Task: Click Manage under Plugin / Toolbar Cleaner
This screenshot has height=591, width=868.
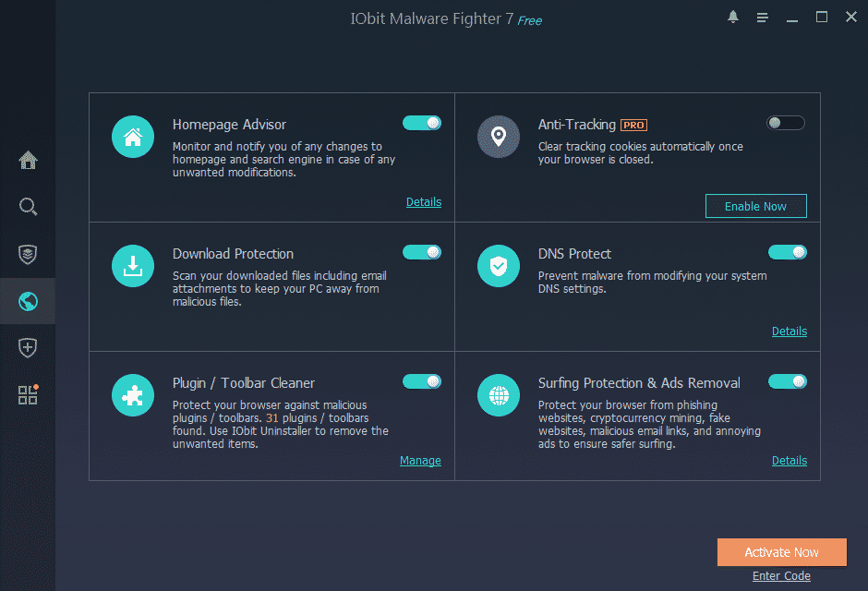Action: click(421, 461)
